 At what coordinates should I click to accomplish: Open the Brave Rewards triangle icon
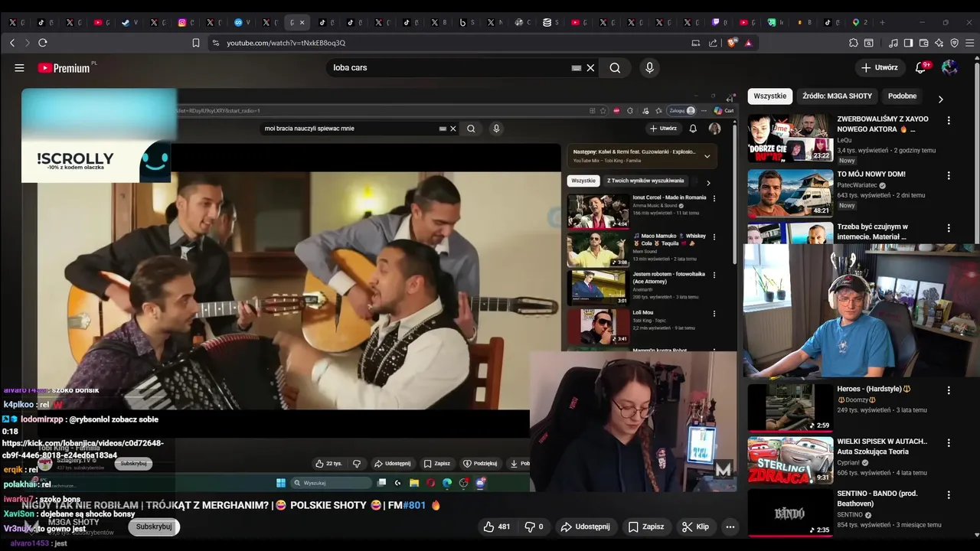pos(749,43)
